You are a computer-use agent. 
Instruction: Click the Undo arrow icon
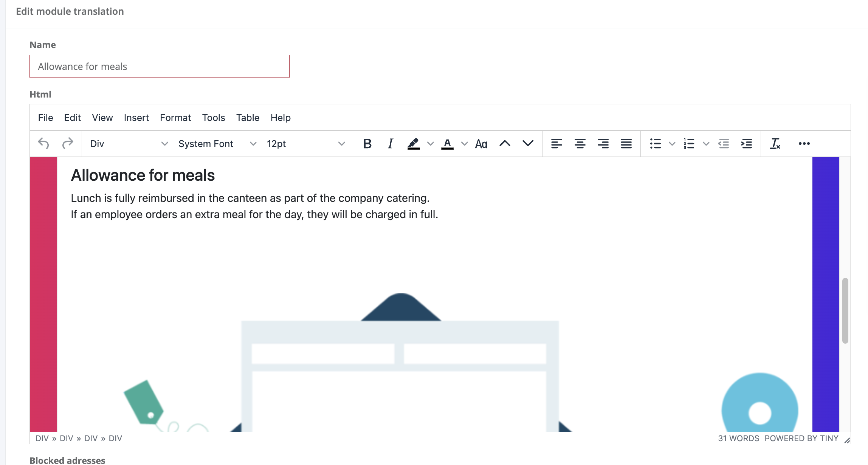pyautogui.click(x=43, y=144)
